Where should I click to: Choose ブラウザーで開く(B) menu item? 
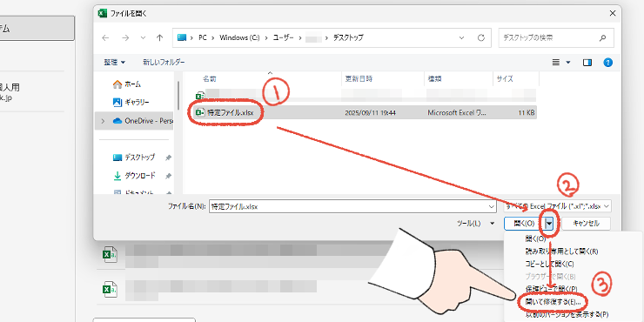tap(550, 277)
